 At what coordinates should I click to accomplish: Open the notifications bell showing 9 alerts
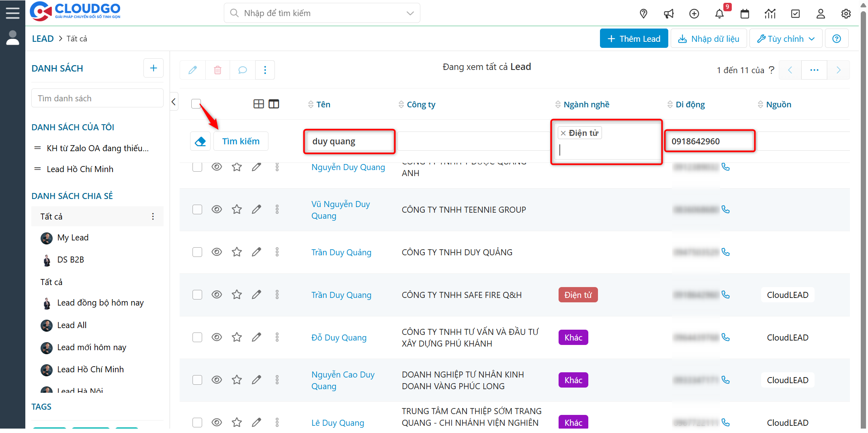(720, 13)
